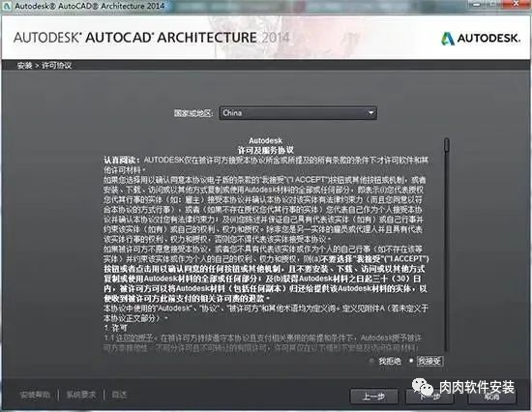Close the installer window
Image resolution: width=532 pixels, height=412 pixels.
(x=516, y=4)
